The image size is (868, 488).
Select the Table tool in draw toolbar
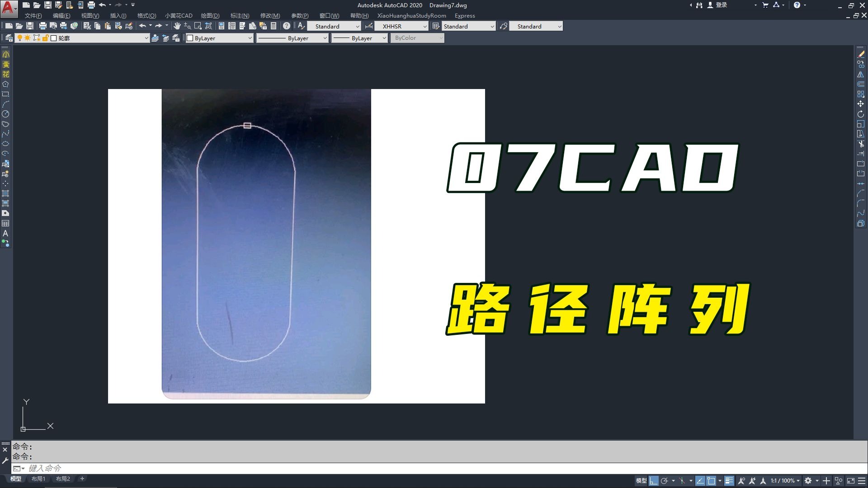click(5, 224)
